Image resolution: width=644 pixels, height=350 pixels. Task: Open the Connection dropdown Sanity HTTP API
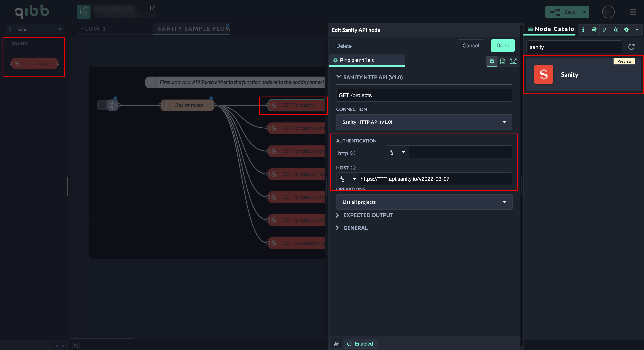coord(424,122)
